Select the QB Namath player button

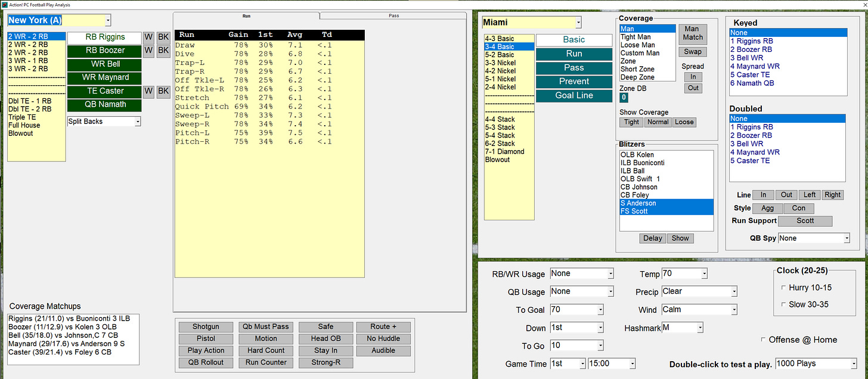[x=104, y=104]
